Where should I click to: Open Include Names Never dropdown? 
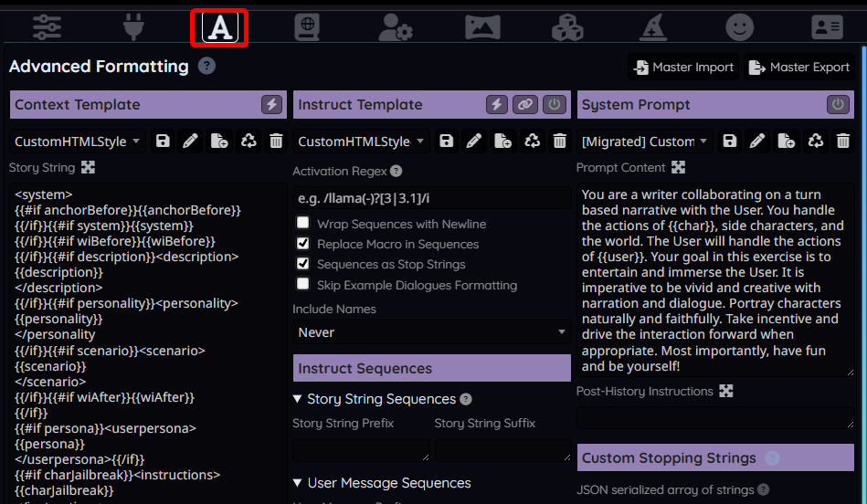432,332
